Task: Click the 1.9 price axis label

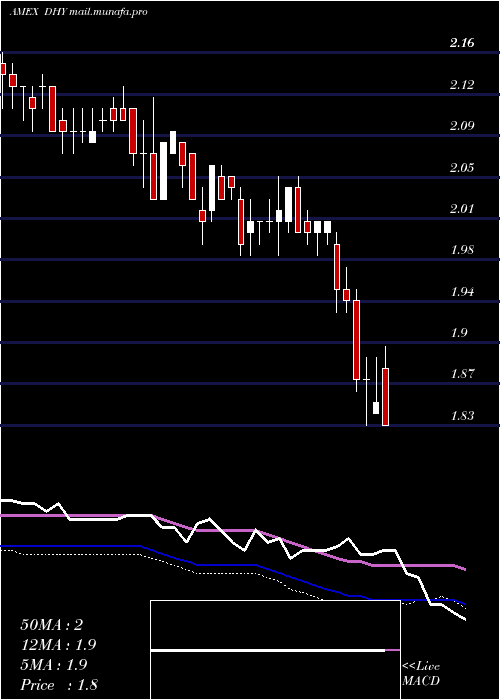Action: pos(458,333)
